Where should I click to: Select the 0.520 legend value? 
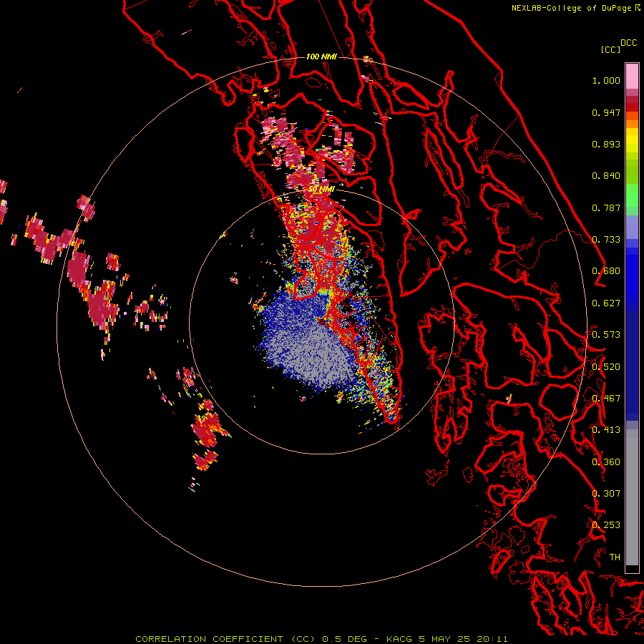[x=606, y=367]
